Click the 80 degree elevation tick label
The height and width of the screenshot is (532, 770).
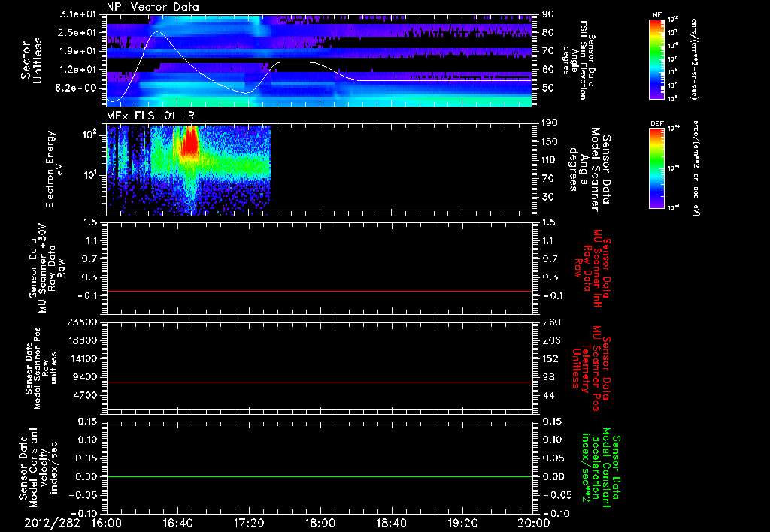tap(548, 32)
